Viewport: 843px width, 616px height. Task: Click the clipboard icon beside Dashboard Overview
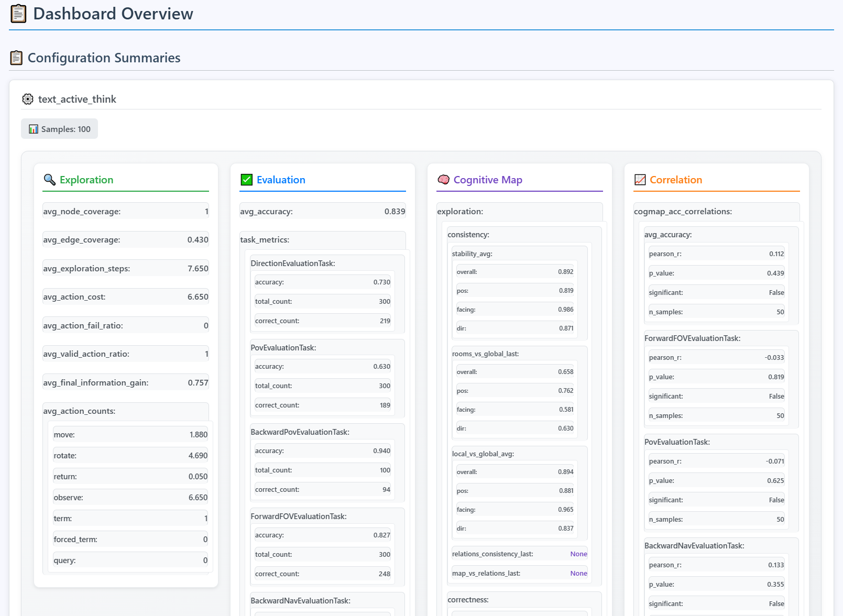coord(18,14)
